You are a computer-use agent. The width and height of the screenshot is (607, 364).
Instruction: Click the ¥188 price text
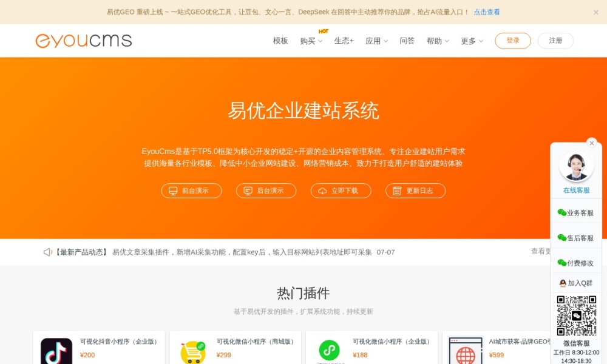coord(360,355)
